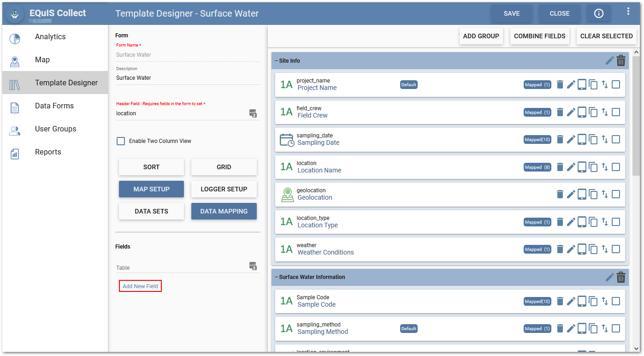Collapse the Surface Water Information group

tap(276, 277)
